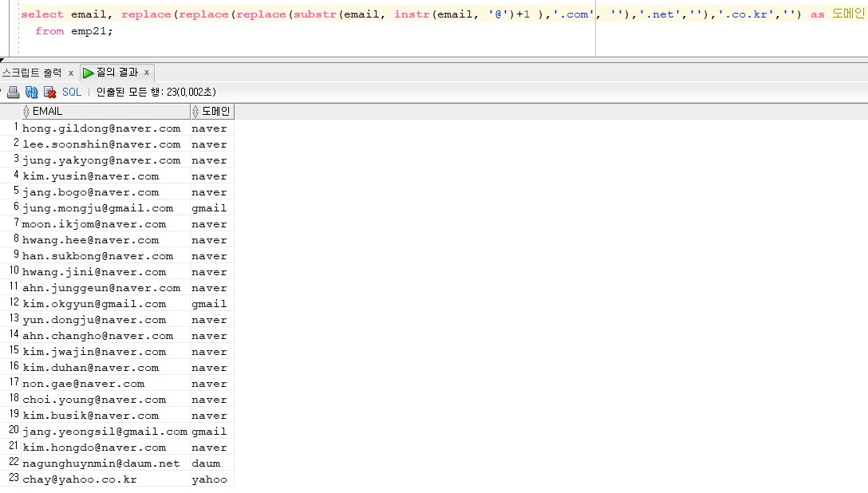The height and width of the screenshot is (493, 868).
Task: Select cell yun.dongju@naver.com
Action: pos(105,320)
